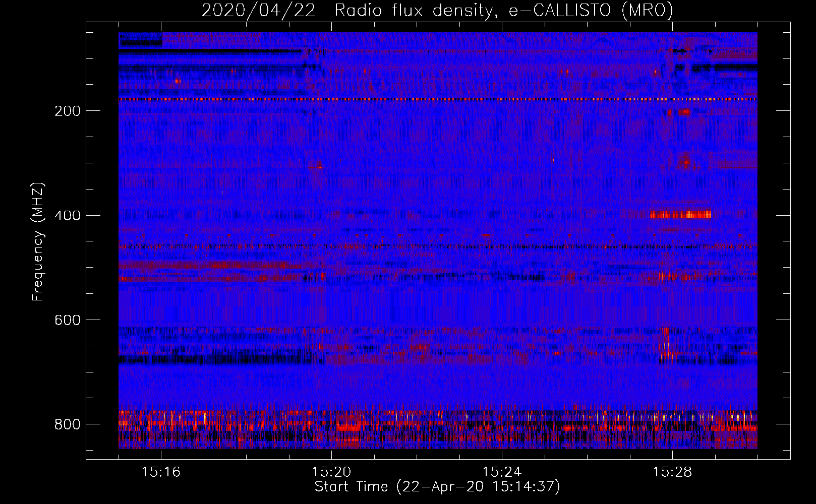The image size is (816, 504).
Task: Click the 600 frequency tick label
Action: tap(68, 321)
